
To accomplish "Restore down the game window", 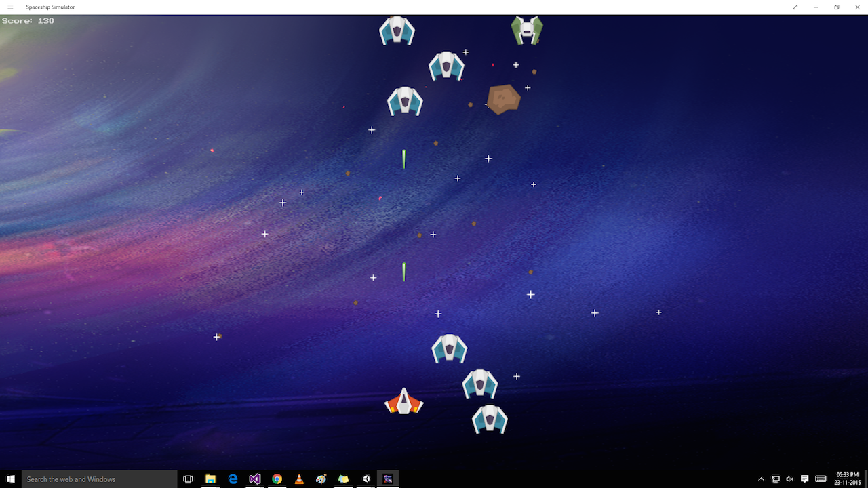I will 836,7.
